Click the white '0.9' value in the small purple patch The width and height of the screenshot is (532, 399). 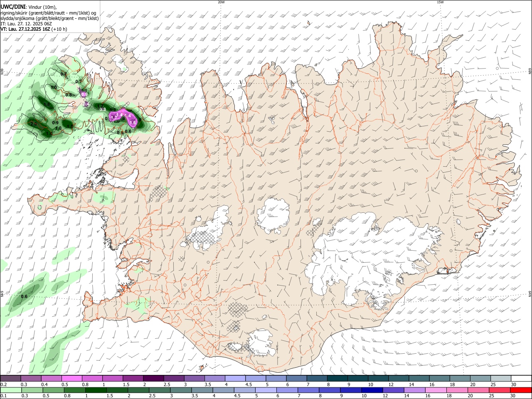click(84, 95)
